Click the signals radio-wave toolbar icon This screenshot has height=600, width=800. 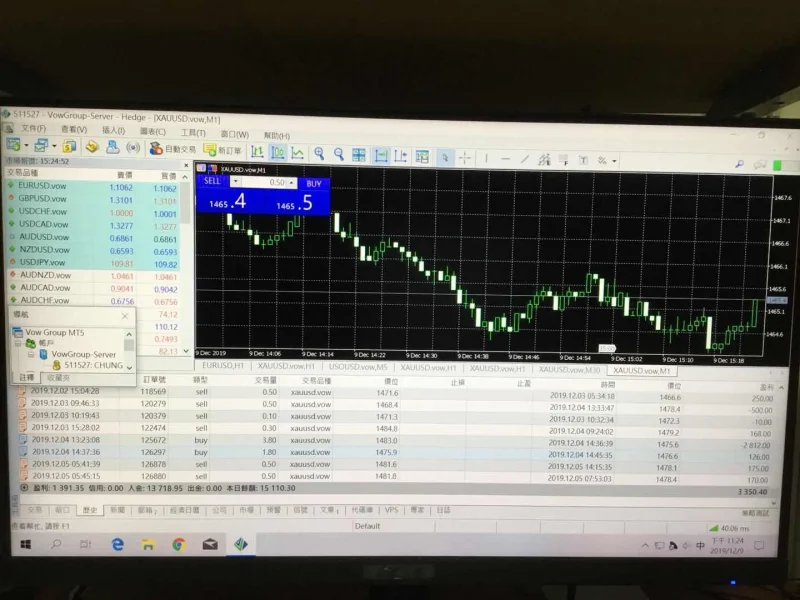tap(133, 148)
